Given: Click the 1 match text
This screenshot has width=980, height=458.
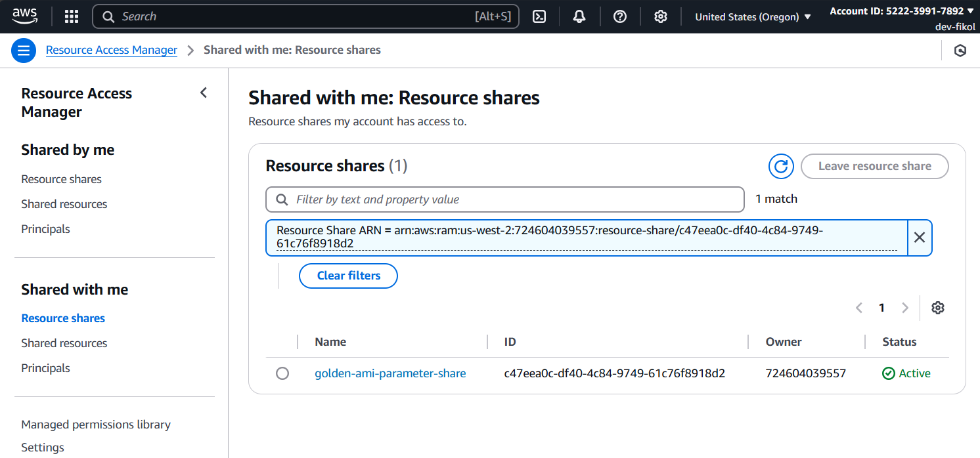Looking at the screenshot, I should click(x=776, y=199).
